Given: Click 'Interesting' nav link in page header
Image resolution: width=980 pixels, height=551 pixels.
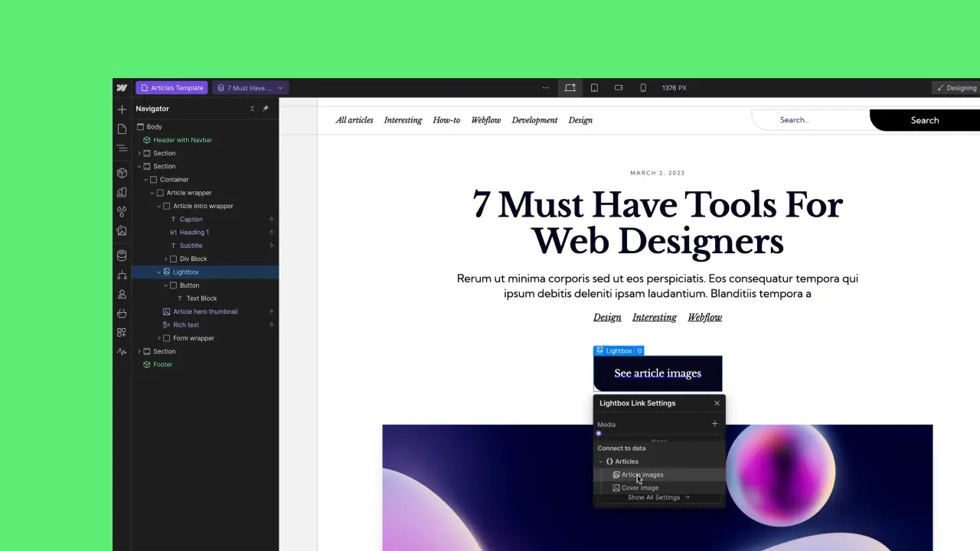Looking at the screenshot, I should pos(403,120).
